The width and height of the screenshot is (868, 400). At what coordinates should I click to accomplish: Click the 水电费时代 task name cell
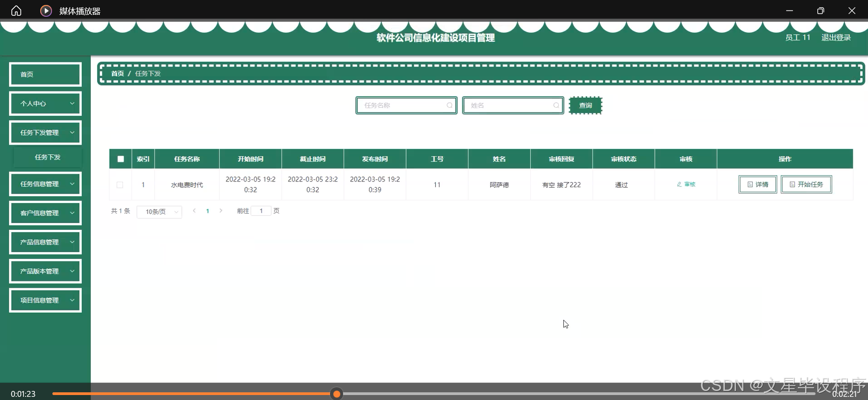[187, 185]
